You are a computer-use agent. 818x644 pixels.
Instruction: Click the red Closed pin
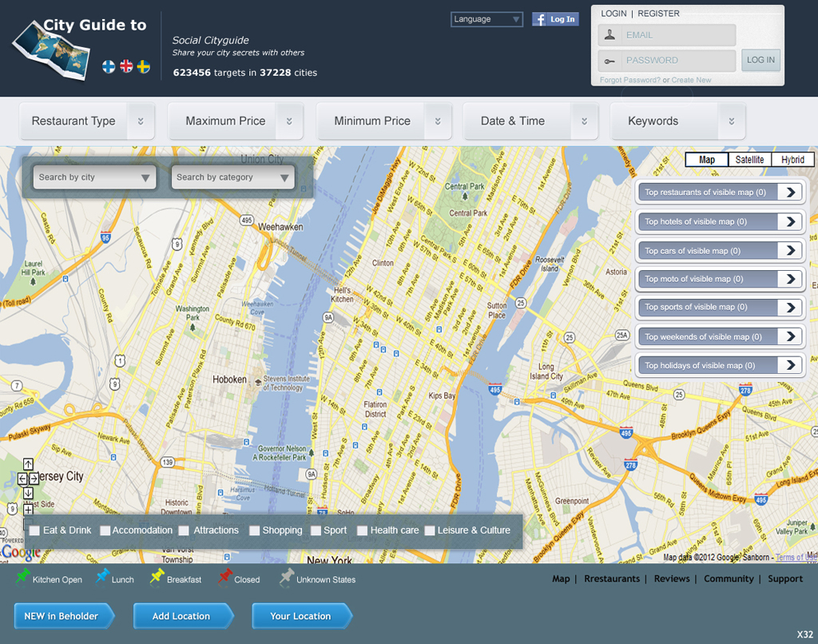[225, 577]
